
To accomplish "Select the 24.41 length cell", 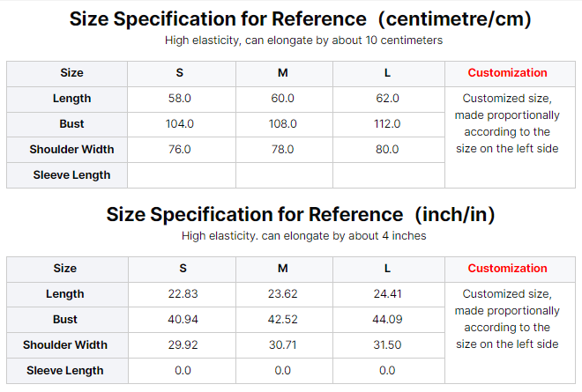I will click(387, 294).
